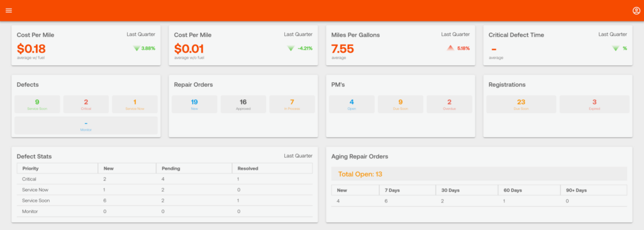
Task: Click the Aging Repair Orders heading
Action: pos(360,156)
